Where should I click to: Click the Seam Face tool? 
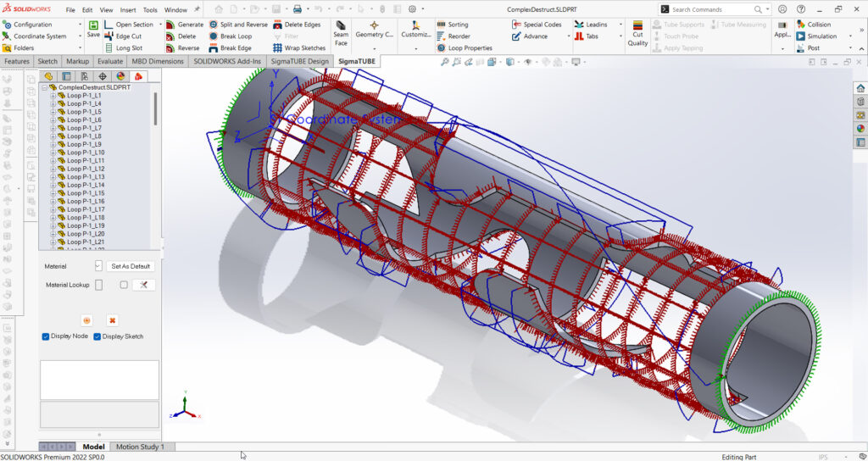coord(341,34)
